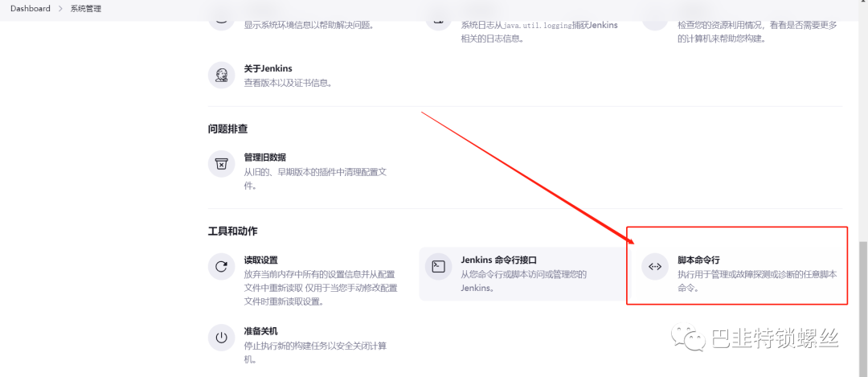Click the 准备关机 power icon
The image size is (868, 377).
click(222, 338)
